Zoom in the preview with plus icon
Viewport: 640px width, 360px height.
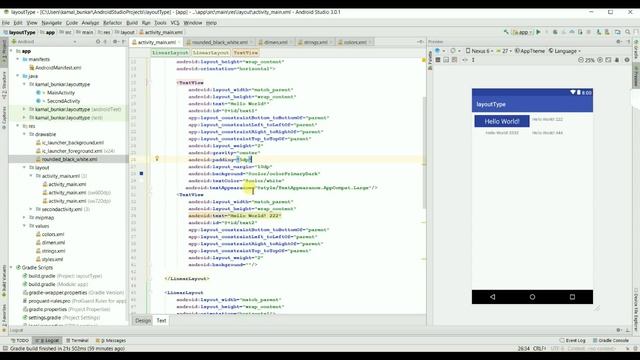(600, 60)
